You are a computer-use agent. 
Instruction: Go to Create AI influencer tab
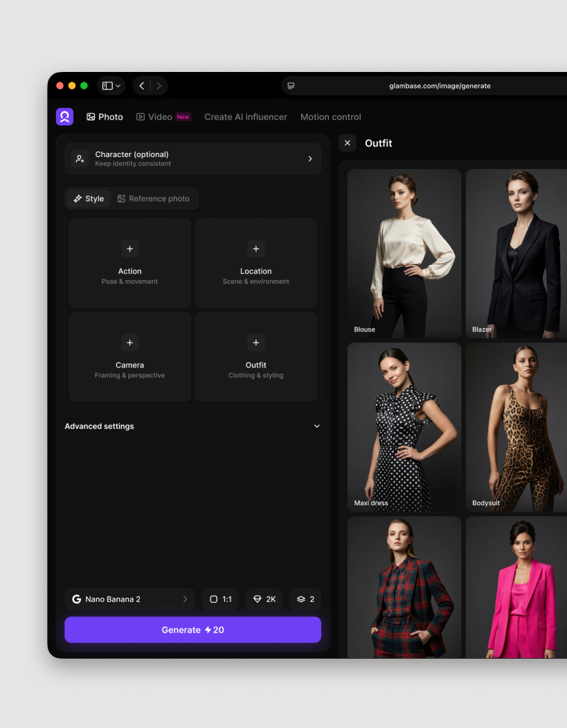246,117
